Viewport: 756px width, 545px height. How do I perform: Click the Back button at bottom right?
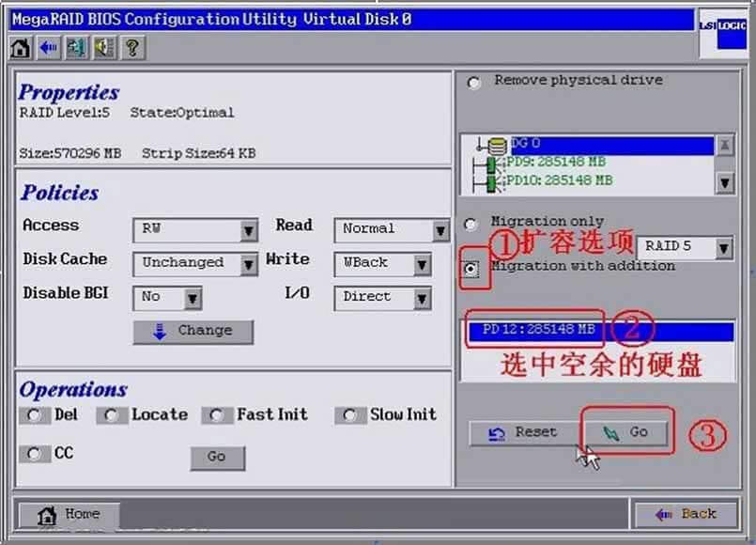(685, 515)
